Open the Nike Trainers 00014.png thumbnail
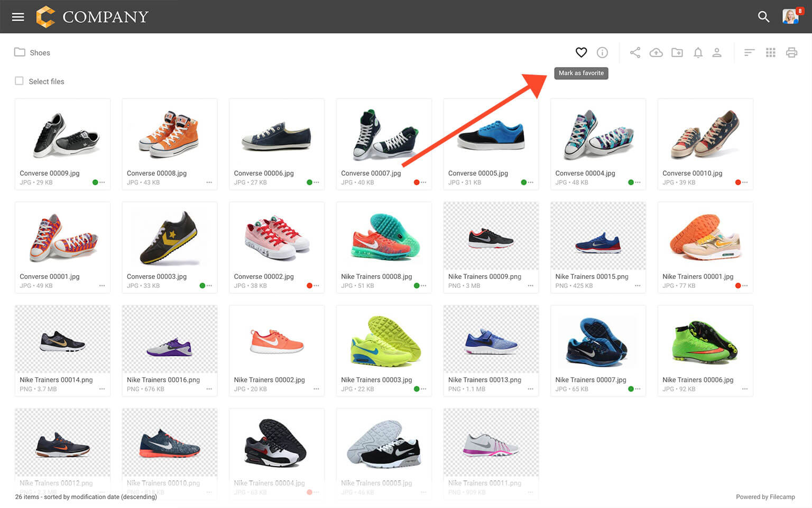Viewport: 812px width, 508px height. [x=63, y=339]
